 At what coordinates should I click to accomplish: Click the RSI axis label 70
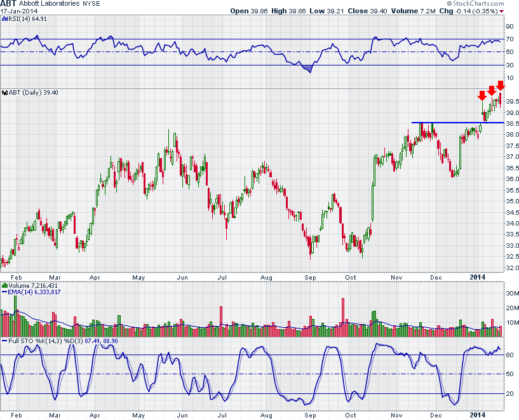click(509, 39)
